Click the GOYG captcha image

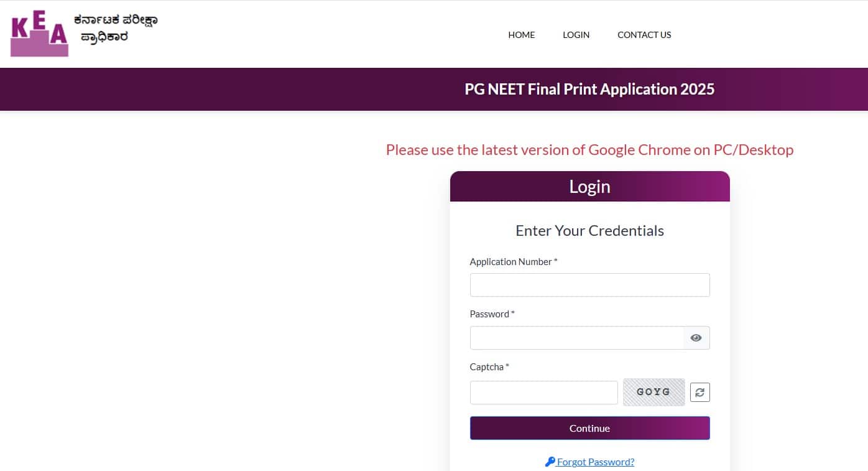pos(653,392)
